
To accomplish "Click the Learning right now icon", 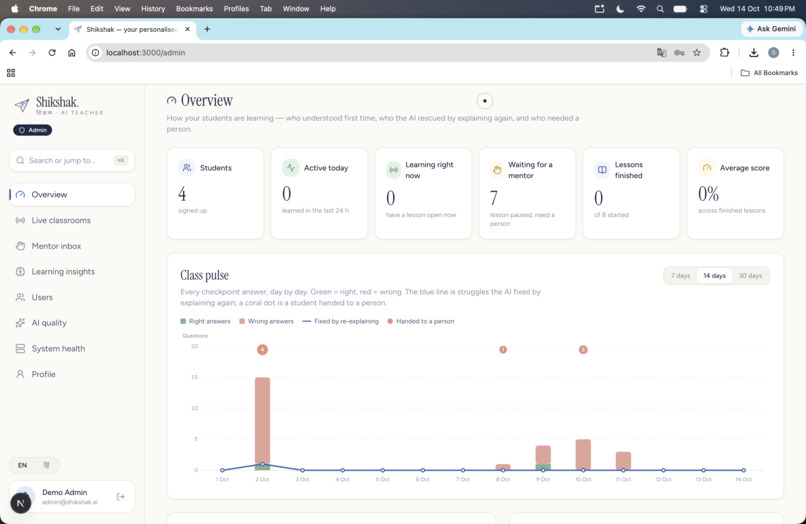I will pyautogui.click(x=393, y=170).
